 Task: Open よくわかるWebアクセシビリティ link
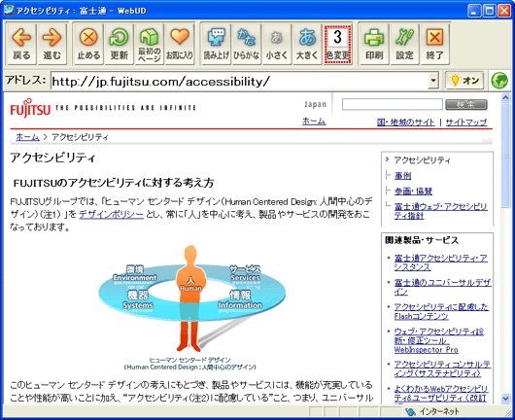point(441,394)
